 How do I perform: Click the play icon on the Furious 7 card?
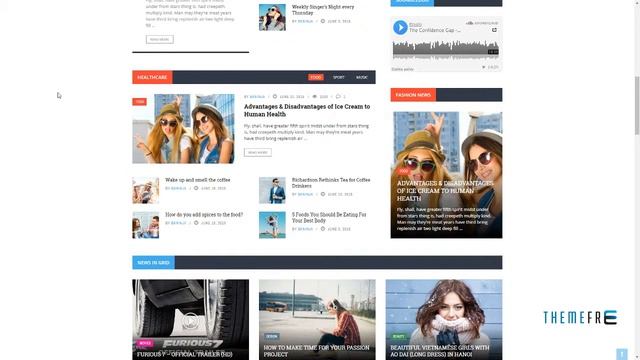click(x=190, y=321)
